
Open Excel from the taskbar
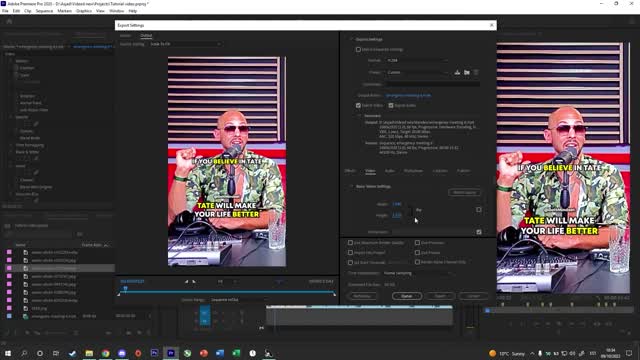pyautogui.click(x=236, y=353)
